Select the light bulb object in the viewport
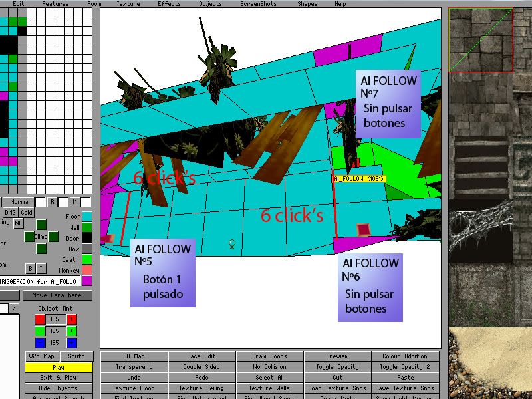 click(x=232, y=244)
